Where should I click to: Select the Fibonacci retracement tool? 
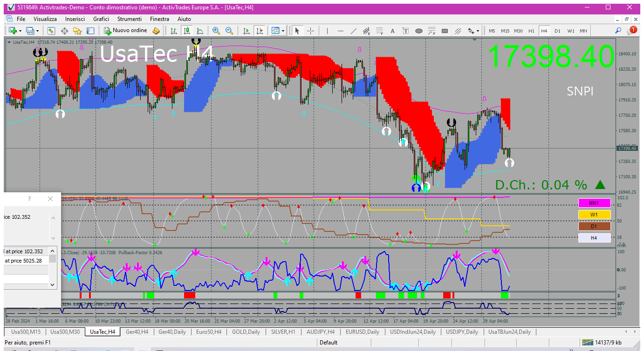pyautogui.click(x=379, y=31)
